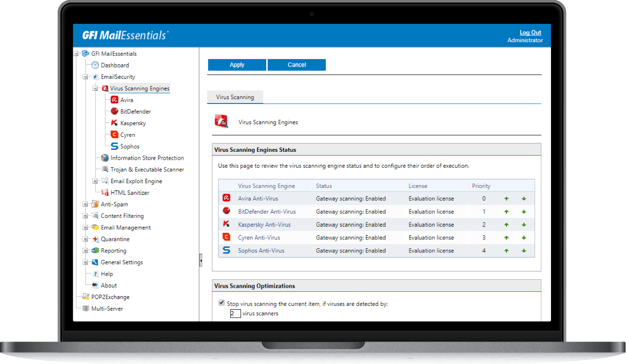Click the Kaspersky icon in the tree
Screen dimensions: 626x364
tap(114, 123)
